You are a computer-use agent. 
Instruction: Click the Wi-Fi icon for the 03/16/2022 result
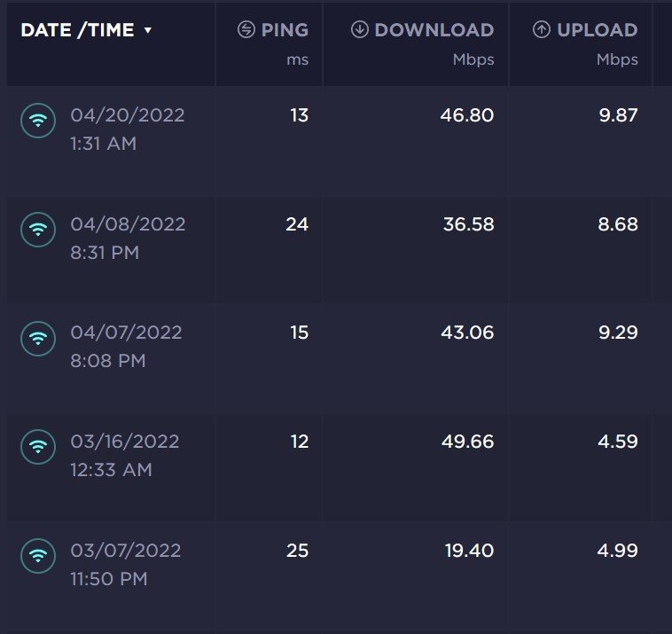[x=38, y=447]
